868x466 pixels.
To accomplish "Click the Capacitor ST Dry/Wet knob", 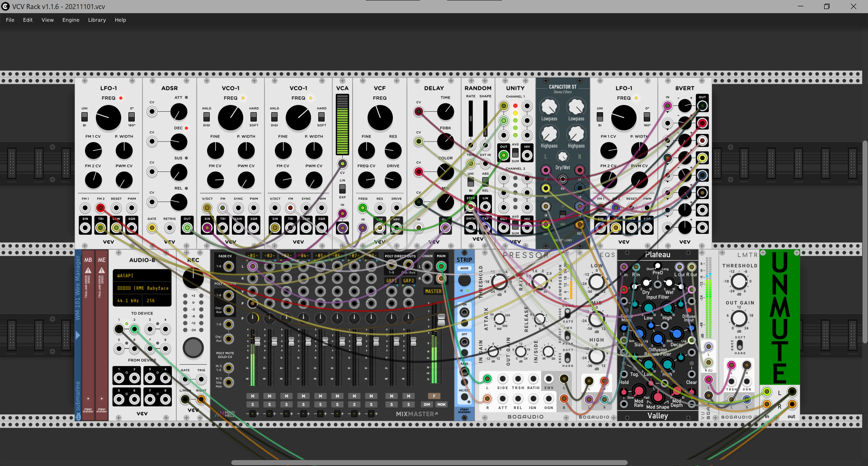I will [x=562, y=157].
